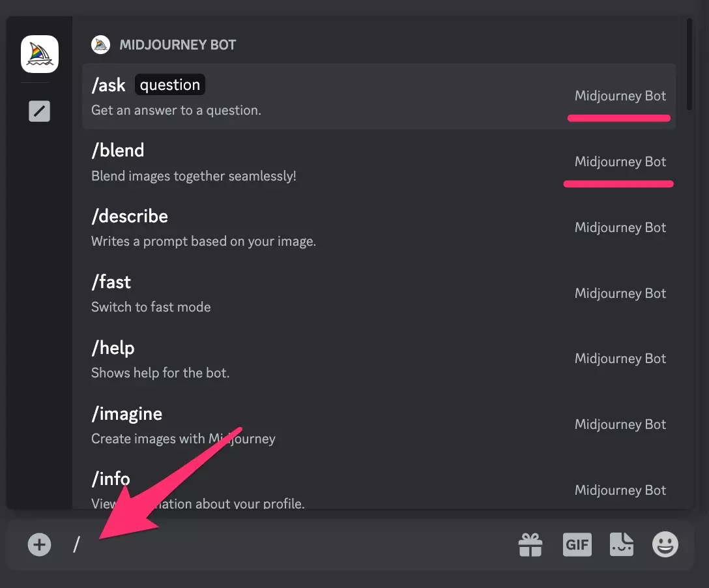709x588 pixels.
Task: Click 'Switch to fast mode' description
Action: pyautogui.click(x=151, y=307)
